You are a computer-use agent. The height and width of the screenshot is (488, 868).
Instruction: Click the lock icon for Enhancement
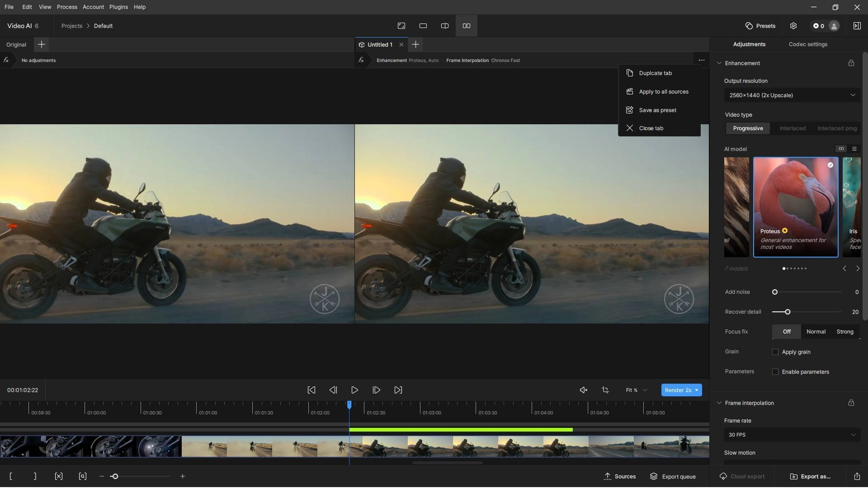pyautogui.click(x=851, y=63)
